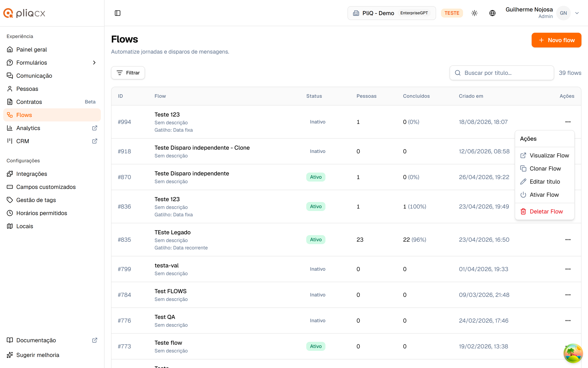Viewport: 588px width, 368px height.
Task: Open Integrações settings page
Action: [x=52, y=174]
